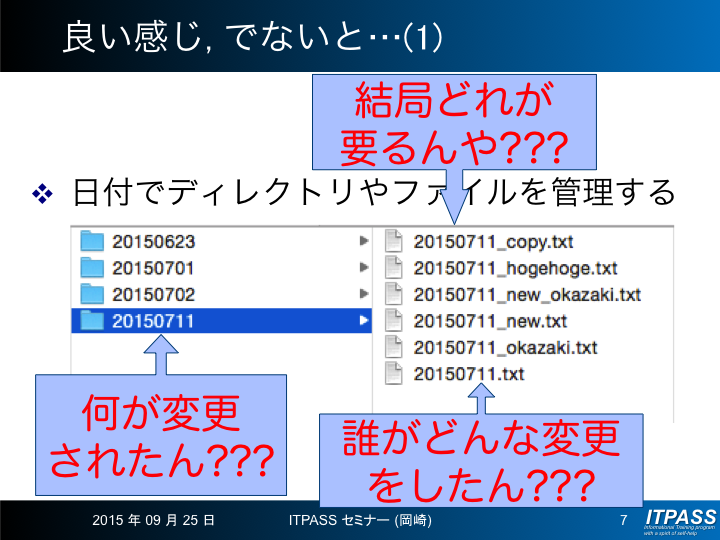Click the 20150711_copy.txt file icon
This screenshot has height=540, width=720.
click(394, 241)
